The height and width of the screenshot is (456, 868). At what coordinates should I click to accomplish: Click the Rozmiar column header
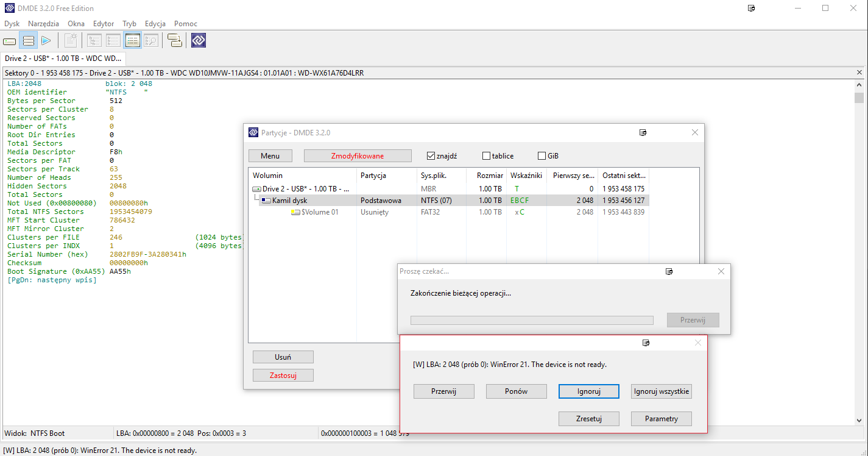coord(486,176)
